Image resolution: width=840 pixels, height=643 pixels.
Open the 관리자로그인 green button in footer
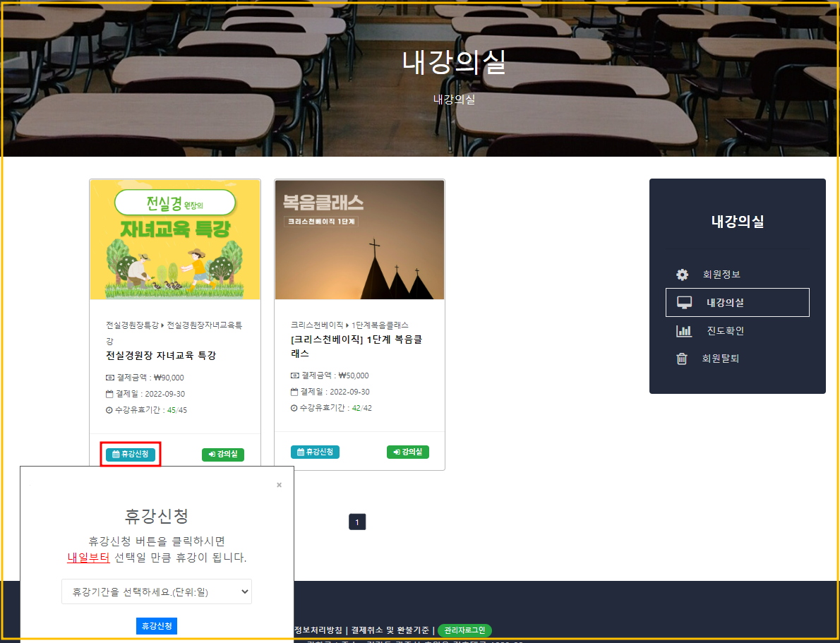coord(464,630)
